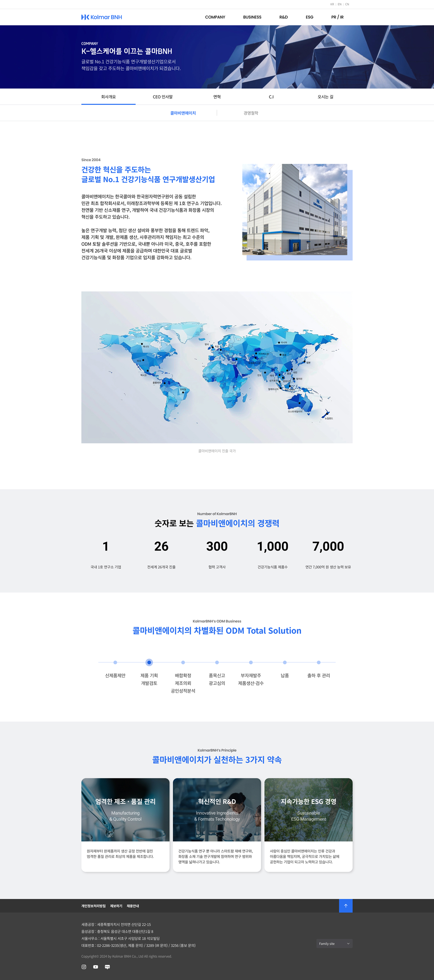The height and width of the screenshot is (980, 434).
Task: Open the 개인정보처리방침 footer link
Action: tap(93, 906)
